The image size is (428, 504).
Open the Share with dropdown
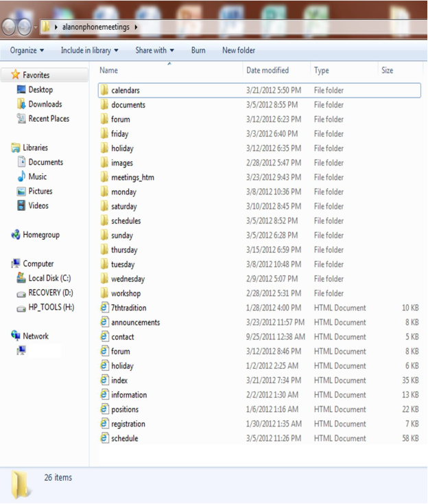(x=155, y=50)
